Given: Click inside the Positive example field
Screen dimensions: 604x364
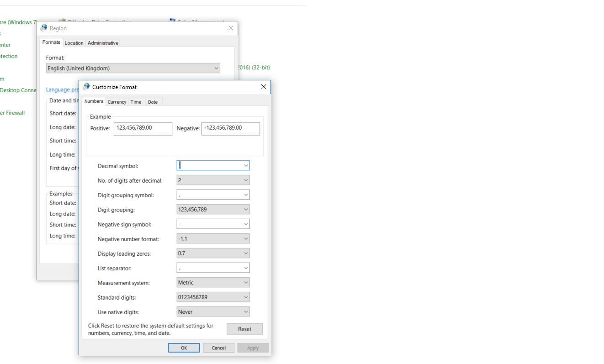Looking at the screenshot, I should (x=143, y=128).
